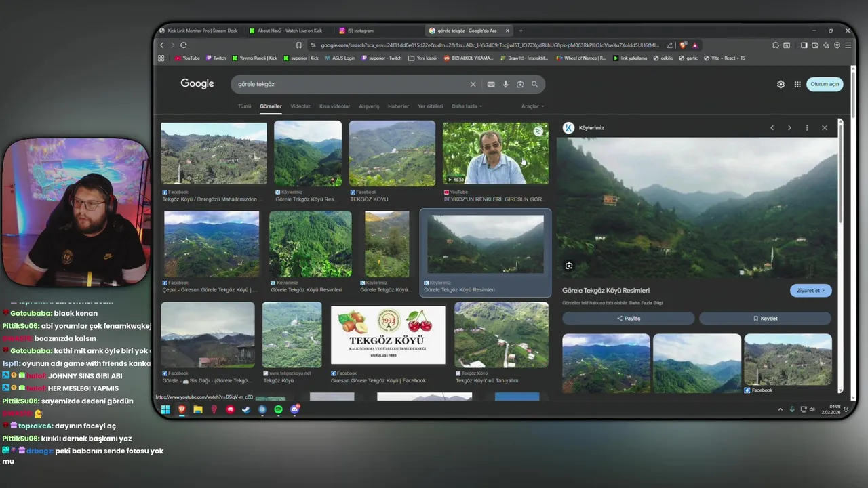Open Yeni klasör bookmarks folder
The width and height of the screenshot is (868, 488).
pyautogui.click(x=422, y=58)
